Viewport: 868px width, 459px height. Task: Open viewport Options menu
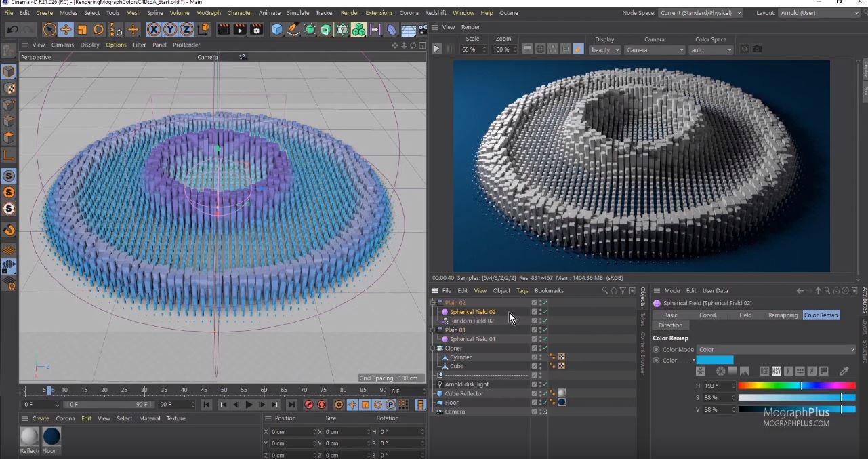(116, 45)
